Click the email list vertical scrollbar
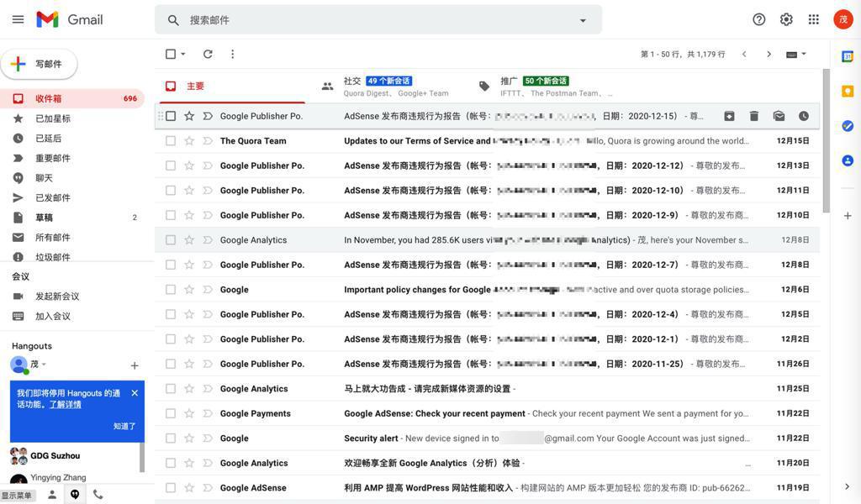This screenshot has width=861, height=504. point(826,141)
